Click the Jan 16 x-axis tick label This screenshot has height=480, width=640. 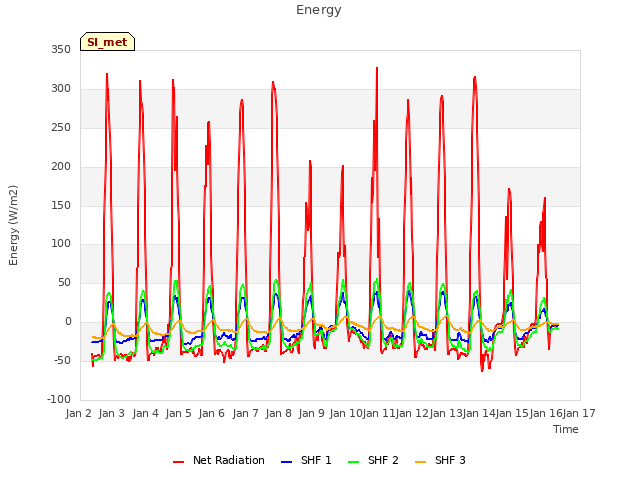(x=546, y=413)
